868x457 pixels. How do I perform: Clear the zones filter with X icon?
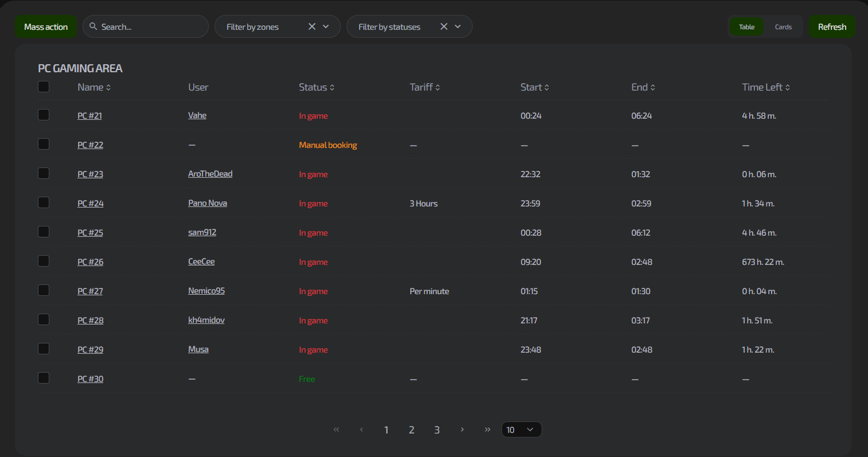tap(312, 26)
